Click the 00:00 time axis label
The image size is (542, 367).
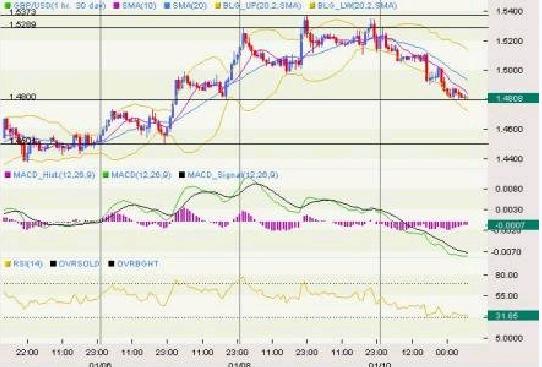click(448, 352)
